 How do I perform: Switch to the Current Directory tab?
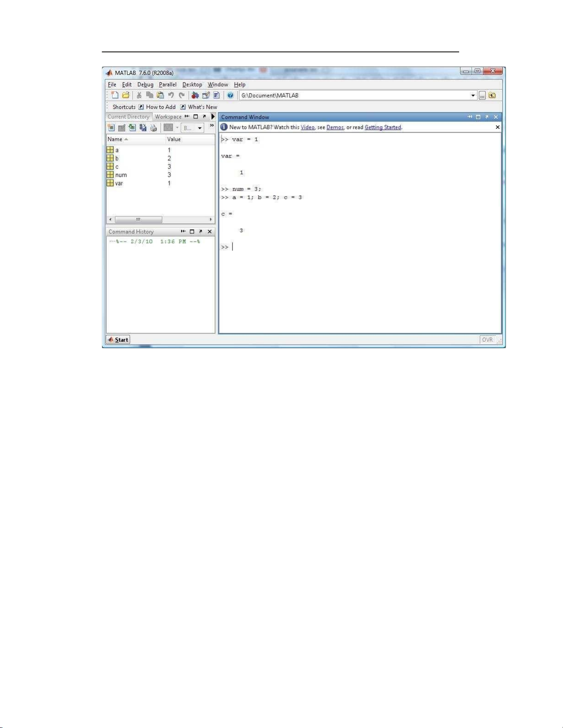click(128, 117)
